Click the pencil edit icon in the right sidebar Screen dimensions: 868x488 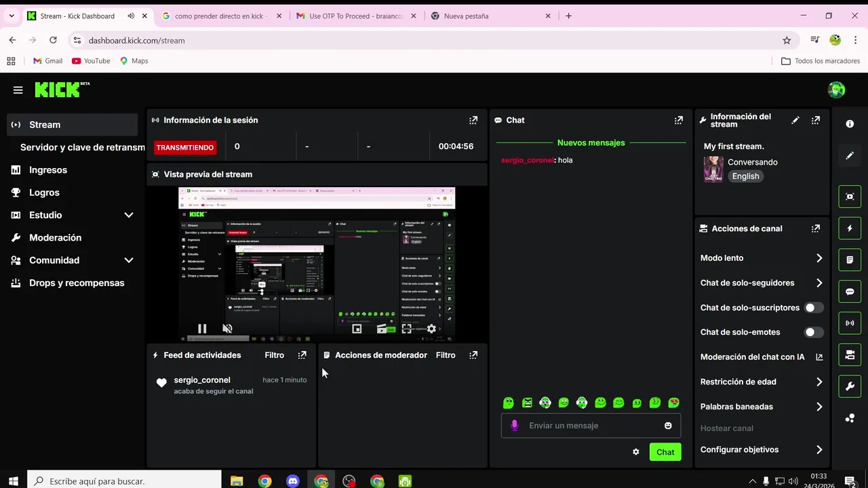point(850,156)
